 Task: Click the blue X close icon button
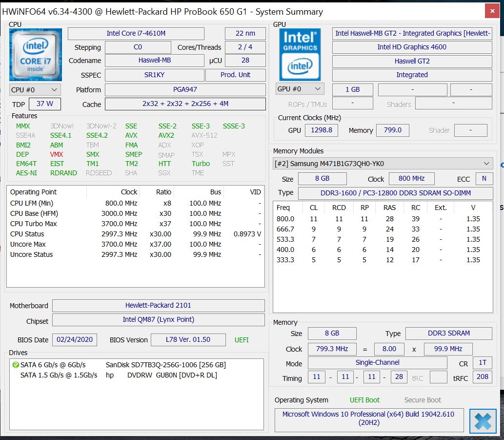click(x=482, y=420)
